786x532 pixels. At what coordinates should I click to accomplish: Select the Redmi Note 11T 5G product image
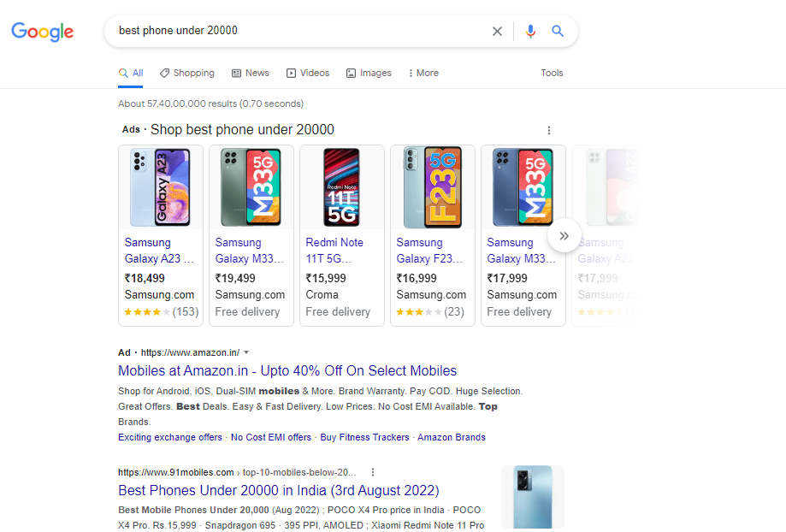tap(342, 187)
